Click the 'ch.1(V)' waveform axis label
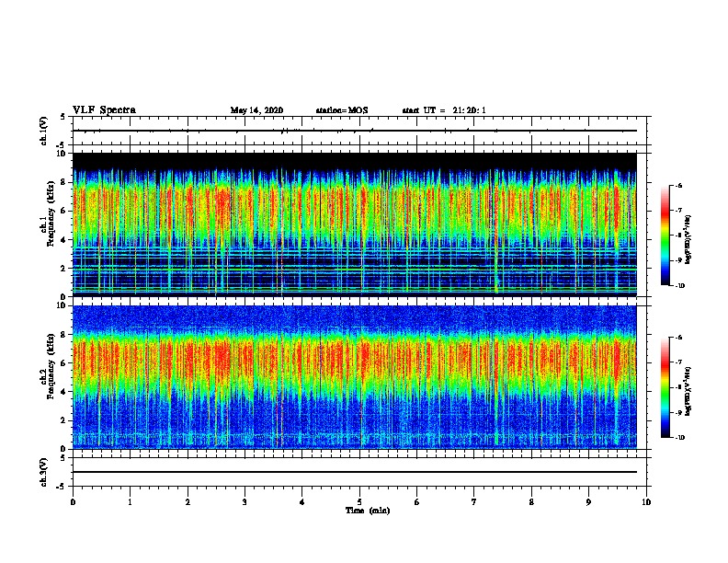Viewport: 728px width, 563px height. pyautogui.click(x=44, y=131)
